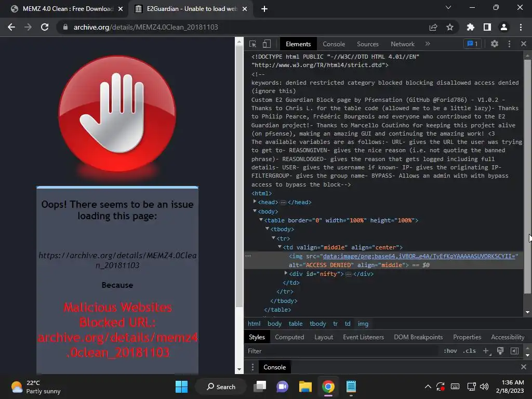Screen dimensions: 532x399
Task: Select img in the breadcrumb trail
Action: (363, 324)
